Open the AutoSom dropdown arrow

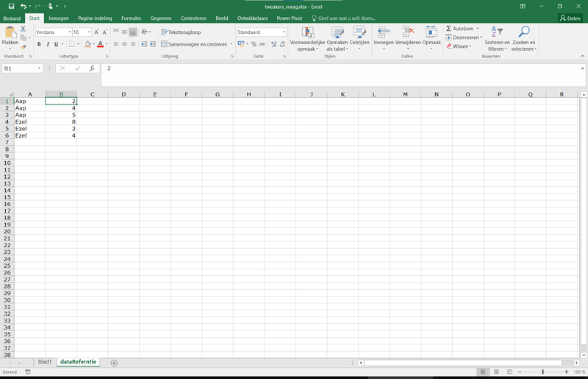pyautogui.click(x=477, y=29)
